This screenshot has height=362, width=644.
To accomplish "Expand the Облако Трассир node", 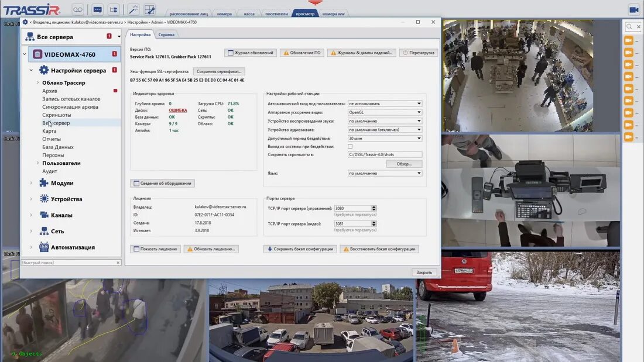I will 38,82.
